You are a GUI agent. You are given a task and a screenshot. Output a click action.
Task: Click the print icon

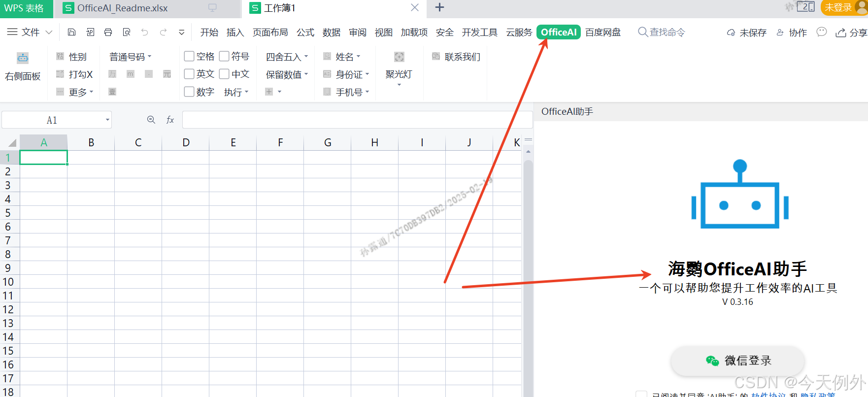(x=108, y=32)
